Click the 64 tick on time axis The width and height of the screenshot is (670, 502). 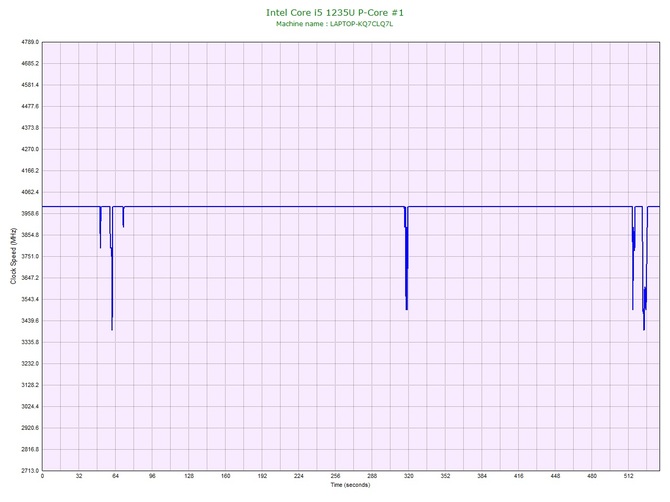[116, 476]
